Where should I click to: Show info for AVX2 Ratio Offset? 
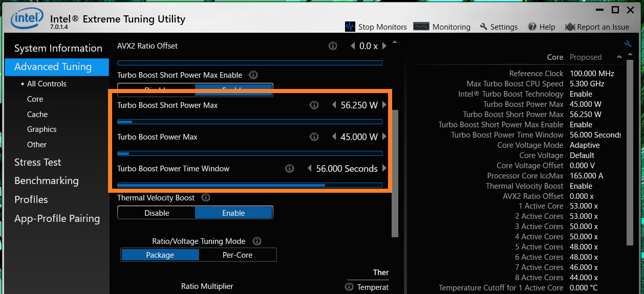pos(333,46)
